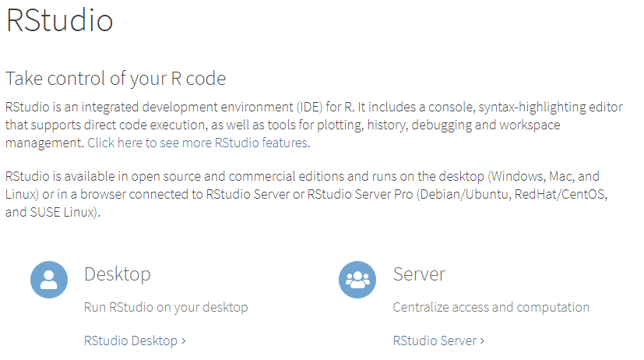Click the Desktop single-user icon
The height and width of the screenshot is (360, 644).
pyautogui.click(x=49, y=280)
